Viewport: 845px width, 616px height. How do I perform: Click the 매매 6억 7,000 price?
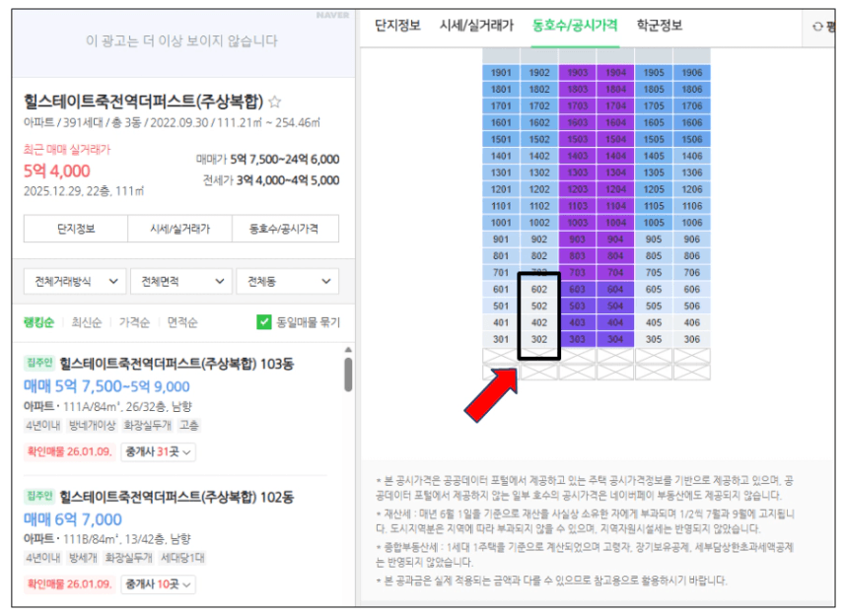pyautogui.click(x=73, y=519)
